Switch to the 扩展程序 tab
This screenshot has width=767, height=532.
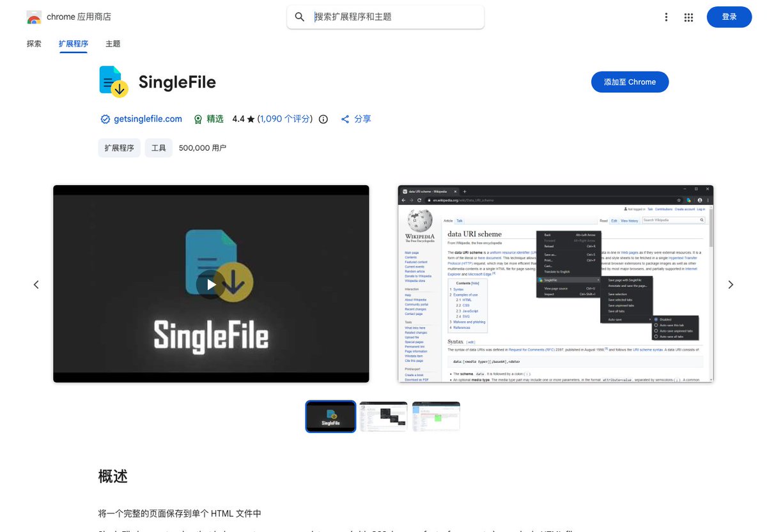pyautogui.click(x=74, y=44)
